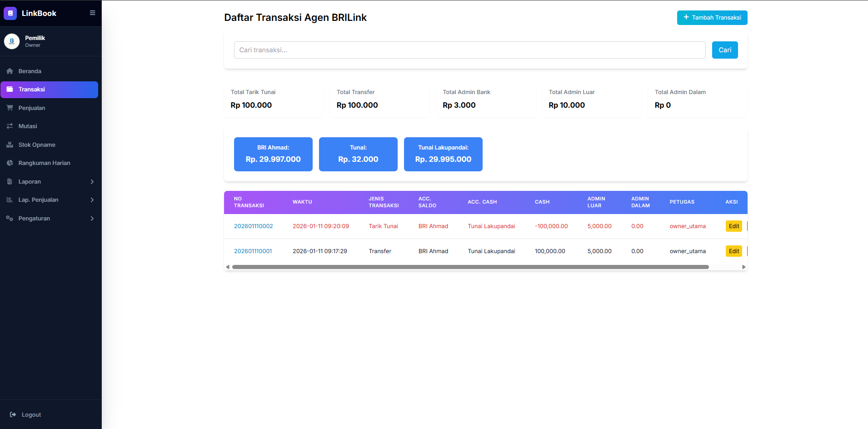Click the LinkBook logo icon
Image resolution: width=868 pixels, height=429 pixels.
coord(10,13)
